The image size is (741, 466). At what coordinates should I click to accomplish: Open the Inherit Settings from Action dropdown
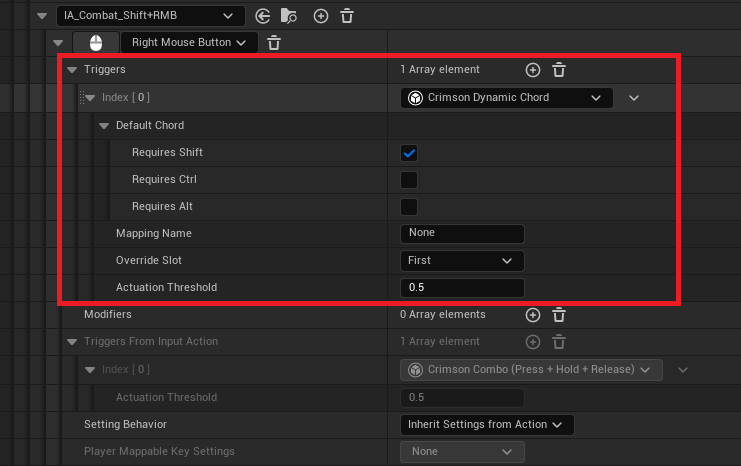[x=487, y=424]
